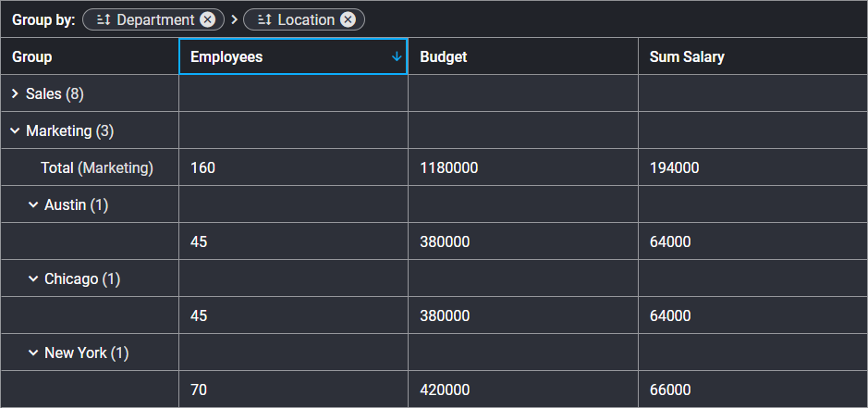868x408 pixels.
Task: Click the sort icon in Department chip
Action: (104, 20)
